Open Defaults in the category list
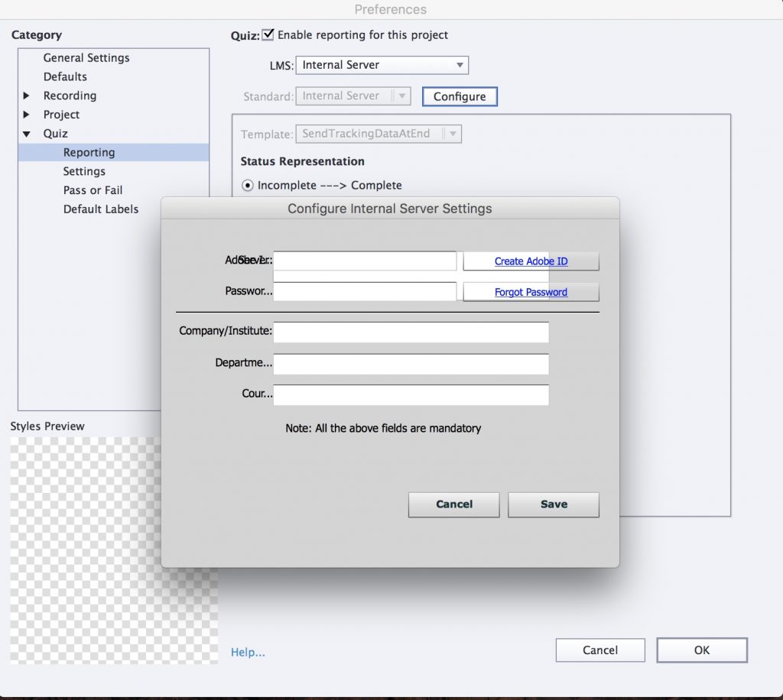Image resolution: width=783 pixels, height=700 pixels. point(65,76)
